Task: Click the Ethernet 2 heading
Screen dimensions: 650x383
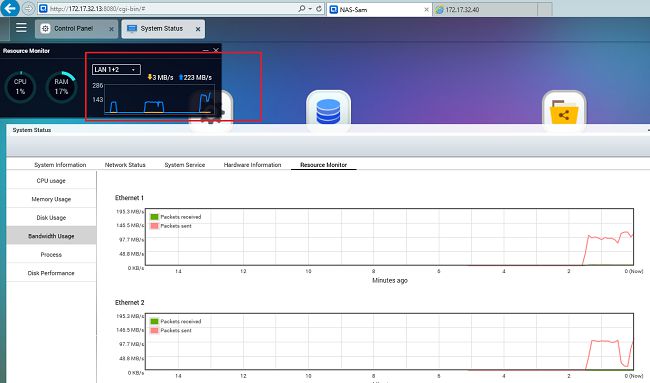Action: click(129, 303)
